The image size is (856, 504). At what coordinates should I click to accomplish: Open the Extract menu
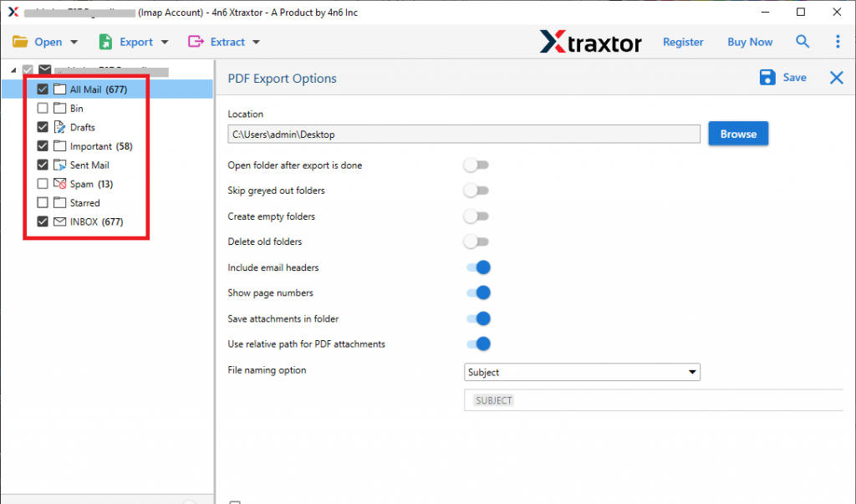224,42
